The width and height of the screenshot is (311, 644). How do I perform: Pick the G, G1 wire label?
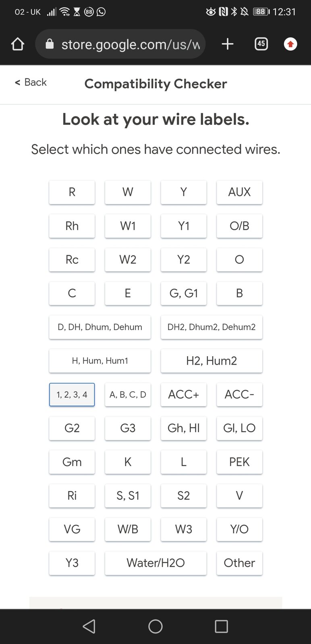point(184,293)
